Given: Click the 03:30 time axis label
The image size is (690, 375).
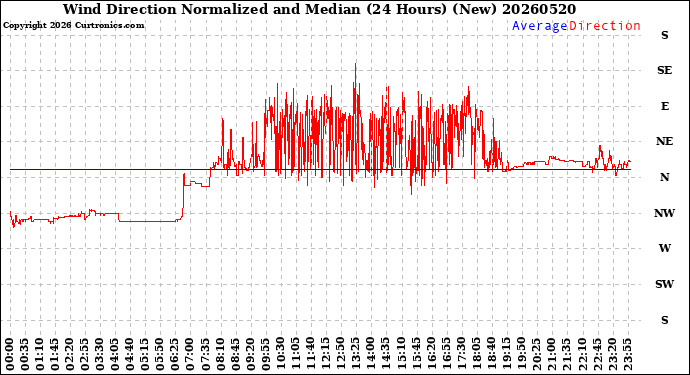Looking at the screenshot, I should [x=100, y=354].
